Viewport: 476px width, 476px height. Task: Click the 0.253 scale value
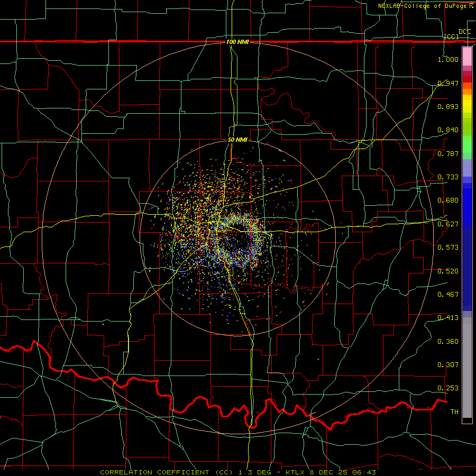(x=448, y=388)
